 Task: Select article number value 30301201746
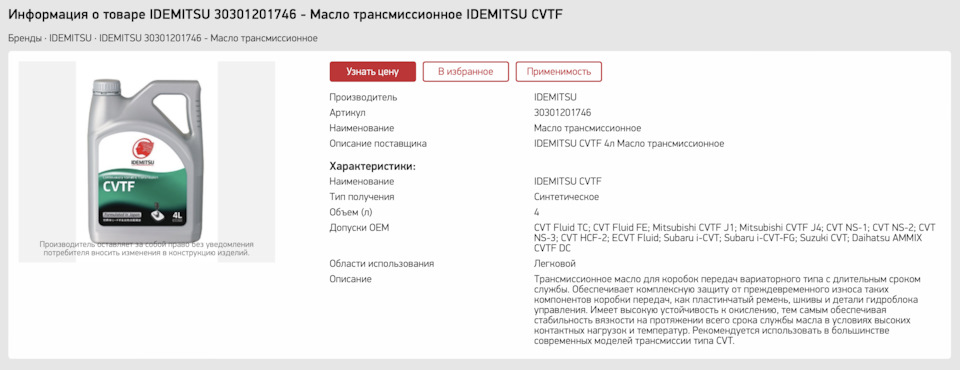(x=563, y=113)
